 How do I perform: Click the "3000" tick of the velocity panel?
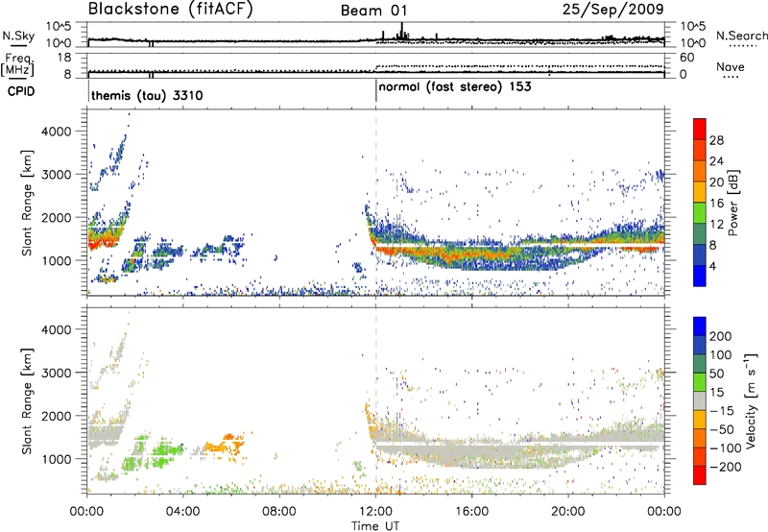point(57,373)
